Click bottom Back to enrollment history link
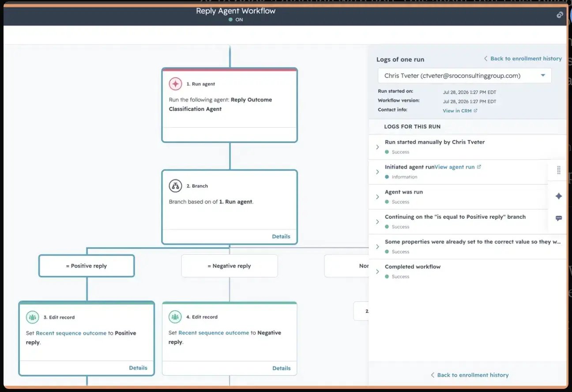This screenshot has width=572, height=392. coord(470,375)
